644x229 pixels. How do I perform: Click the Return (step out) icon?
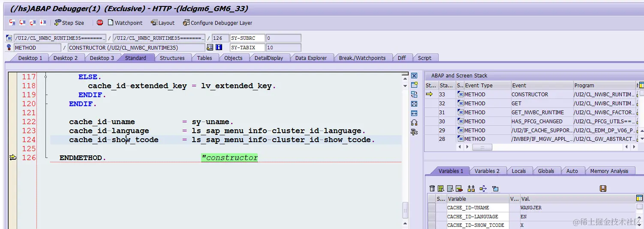[x=33, y=23]
